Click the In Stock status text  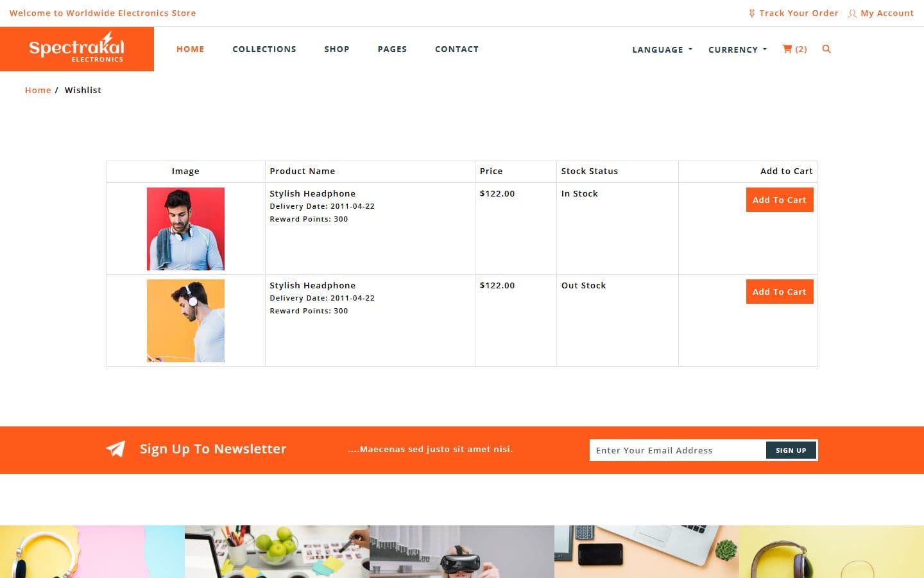coord(579,193)
